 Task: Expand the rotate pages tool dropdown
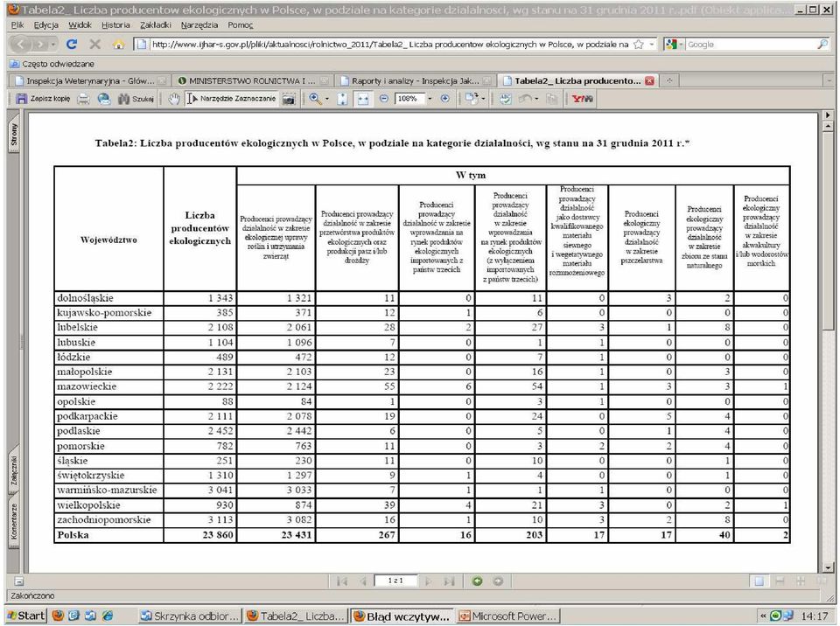click(484, 99)
